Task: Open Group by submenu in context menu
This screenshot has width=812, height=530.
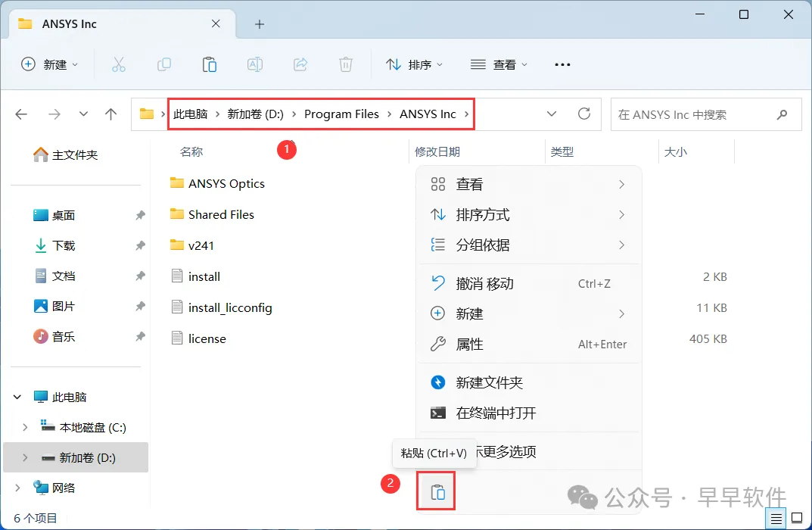Action: 528,245
